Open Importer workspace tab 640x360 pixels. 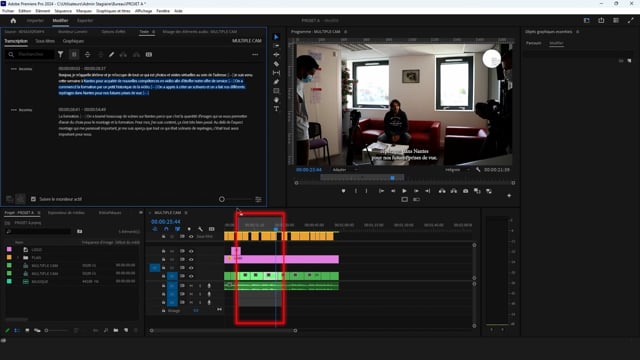35,20
